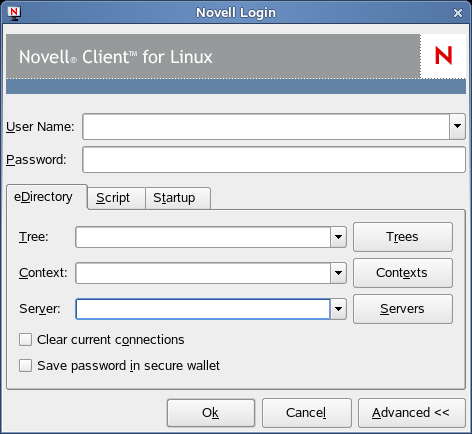Check Save password in secure wallet
Image resolution: width=472 pixels, height=434 pixels.
26,365
